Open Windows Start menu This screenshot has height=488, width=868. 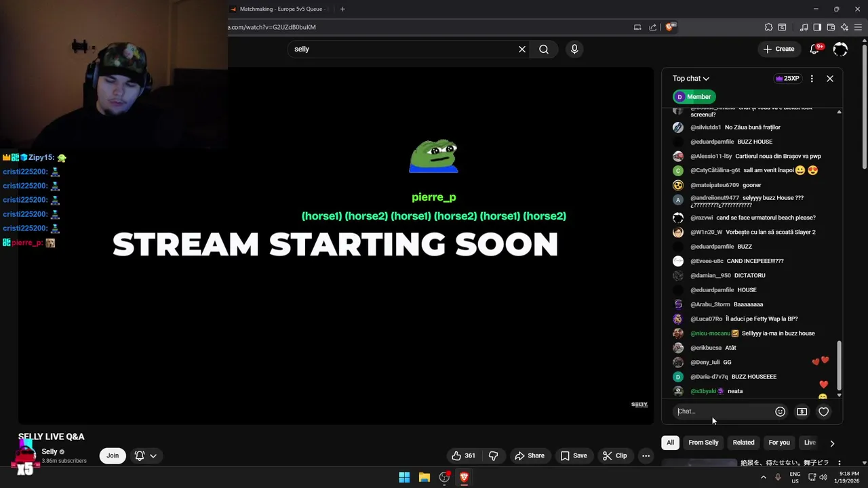404,477
